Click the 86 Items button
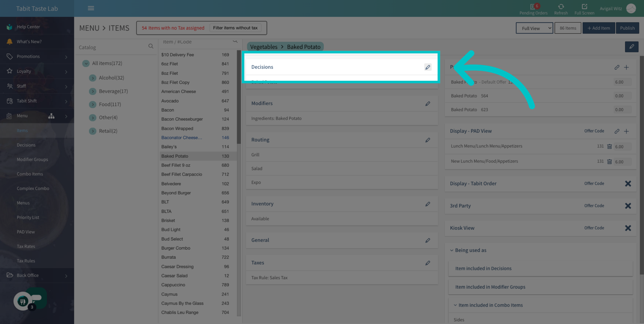Viewport: 644px width, 324px height. coord(567,28)
